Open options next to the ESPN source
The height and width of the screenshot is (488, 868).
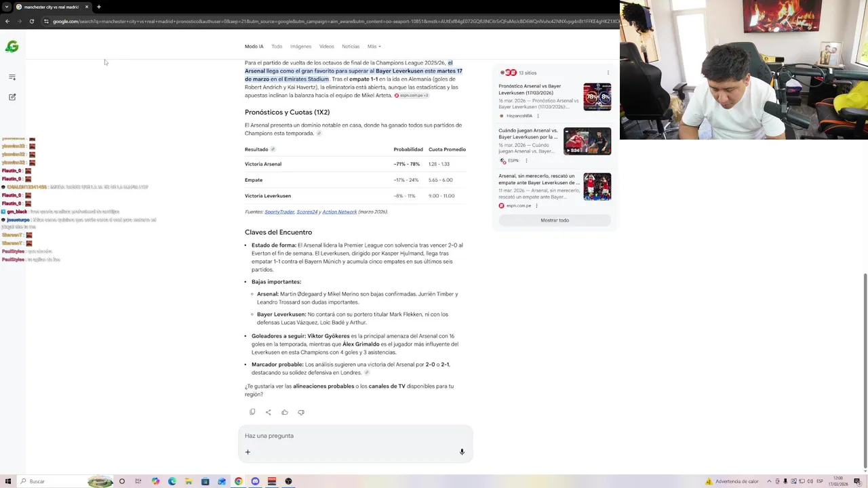click(x=526, y=161)
